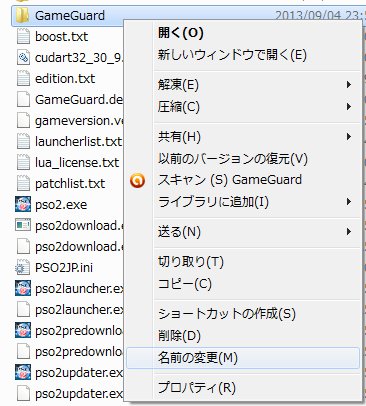The width and height of the screenshot is (366, 406).
Task: Select the PSO2JP.ini settings gear icon
Action: click(23, 267)
